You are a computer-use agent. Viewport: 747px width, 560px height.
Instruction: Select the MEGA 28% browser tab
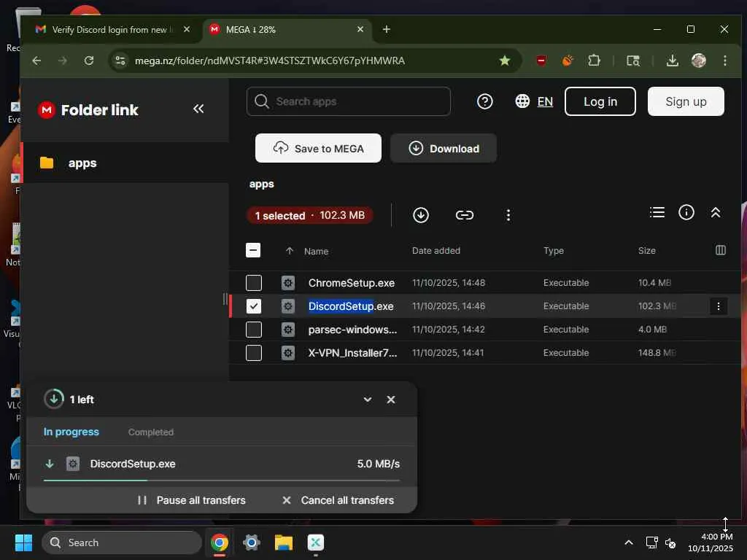point(287,29)
